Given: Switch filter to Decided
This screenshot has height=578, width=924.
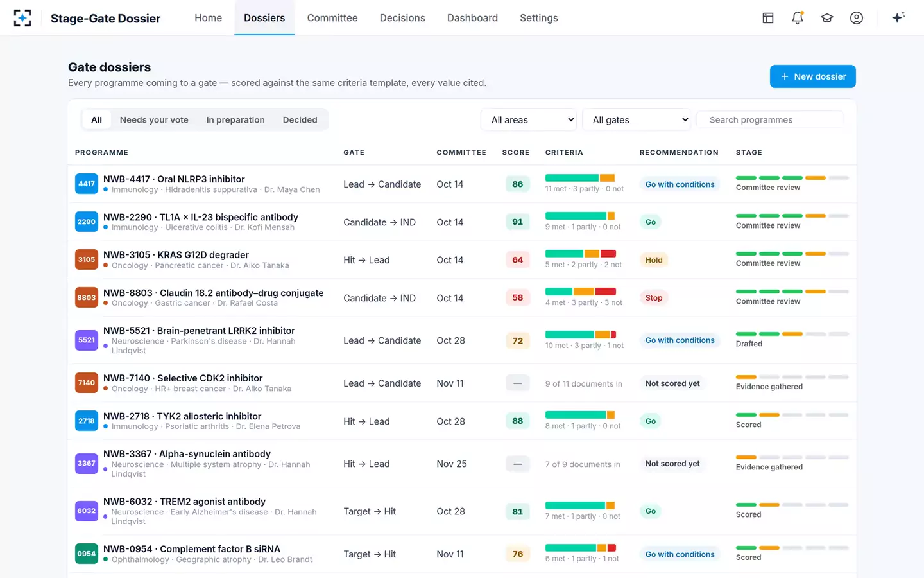Looking at the screenshot, I should (x=300, y=120).
